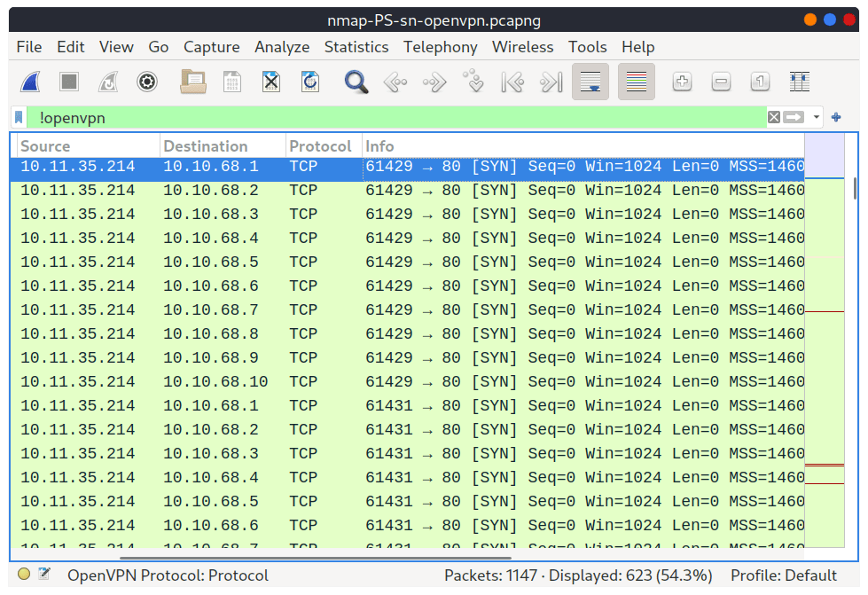Click the horizontal scrollbar of packet list
This screenshot has height=595, width=868.
tap(316, 558)
